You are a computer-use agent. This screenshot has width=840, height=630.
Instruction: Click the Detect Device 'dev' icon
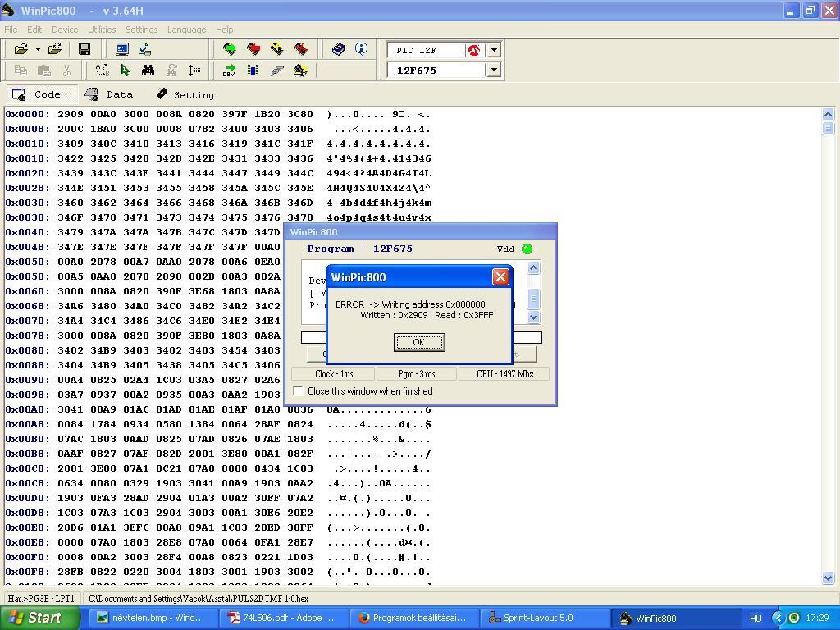pyautogui.click(x=230, y=71)
